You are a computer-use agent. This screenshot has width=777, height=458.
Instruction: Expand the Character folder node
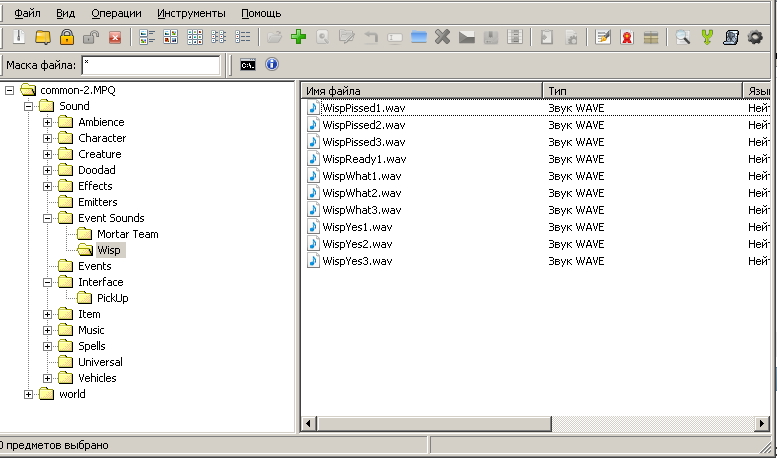coord(47,138)
